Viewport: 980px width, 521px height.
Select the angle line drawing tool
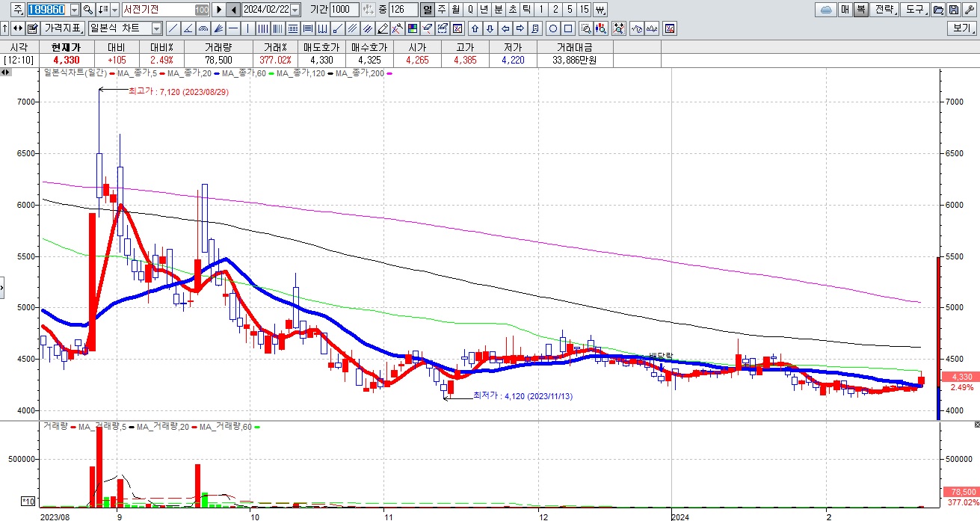(x=188, y=28)
